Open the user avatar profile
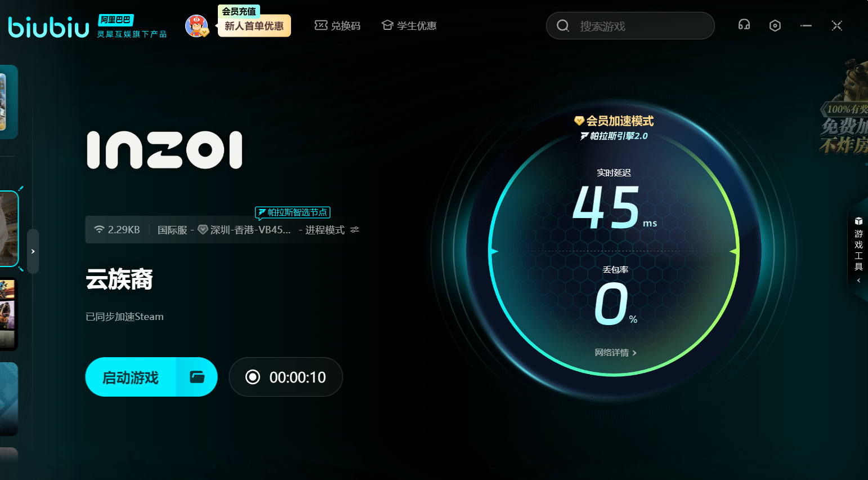 [x=196, y=26]
